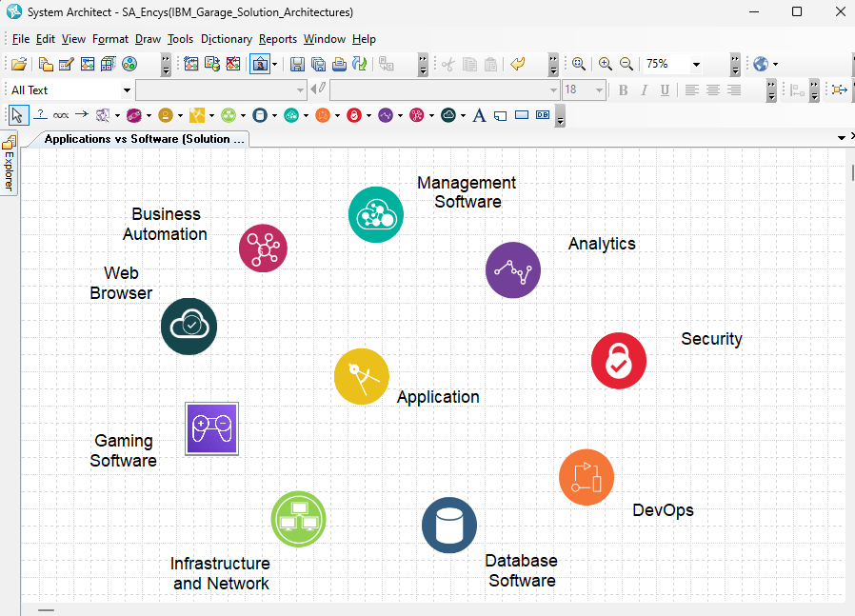Select the orange DevOps symbol tool
Image resolution: width=855 pixels, height=616 pixels.
point(323,115)
